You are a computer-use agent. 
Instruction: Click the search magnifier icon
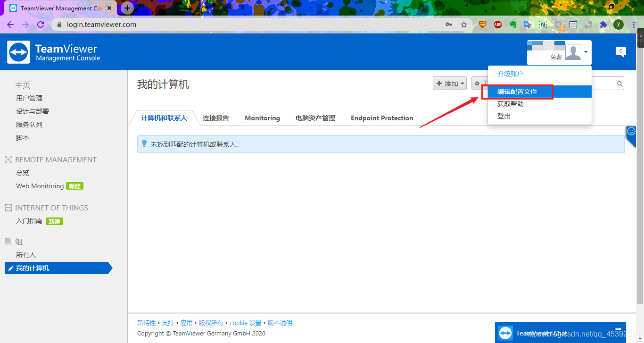pyautogui.click(x=619, y=84)
